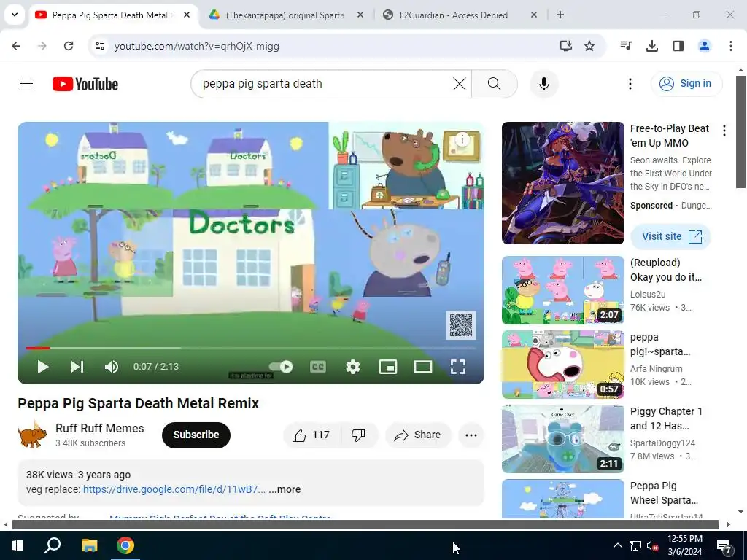This screenshot has height=560, width=747.
Task: Open Peppa Pig Wheel Sparta title
Action: tap(664, 493)
